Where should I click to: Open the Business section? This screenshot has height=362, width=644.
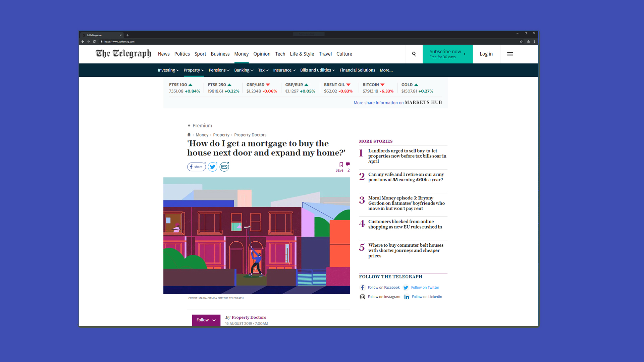(x=220, y=54)
